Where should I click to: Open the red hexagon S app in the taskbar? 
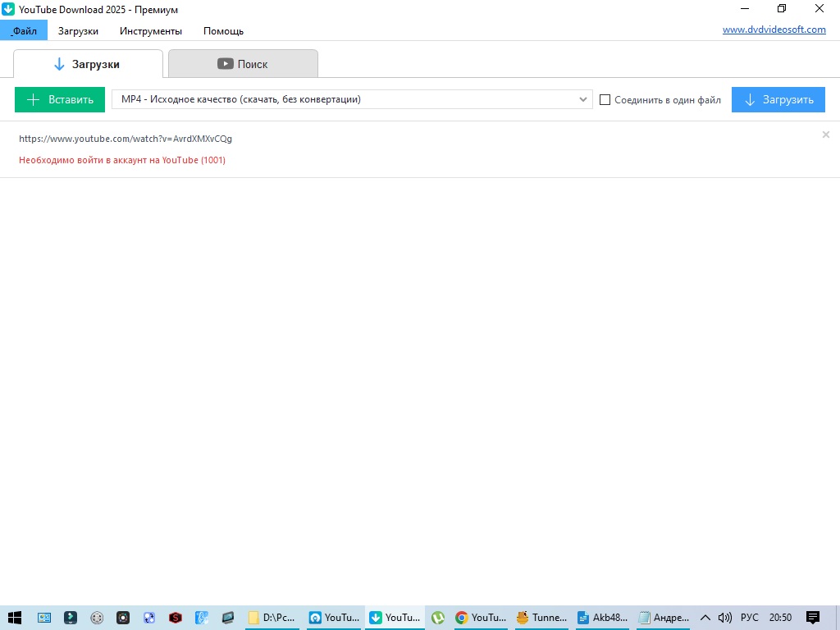[176, 618]
